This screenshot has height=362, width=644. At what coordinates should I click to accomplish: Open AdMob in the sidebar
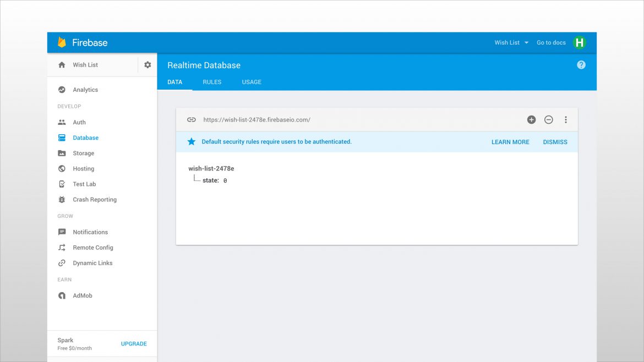pyautogui.click(x=83, y=295)
